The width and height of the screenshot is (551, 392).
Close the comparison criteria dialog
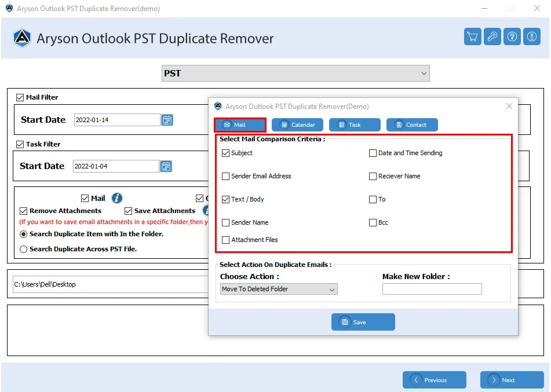(x=509, y=106)
